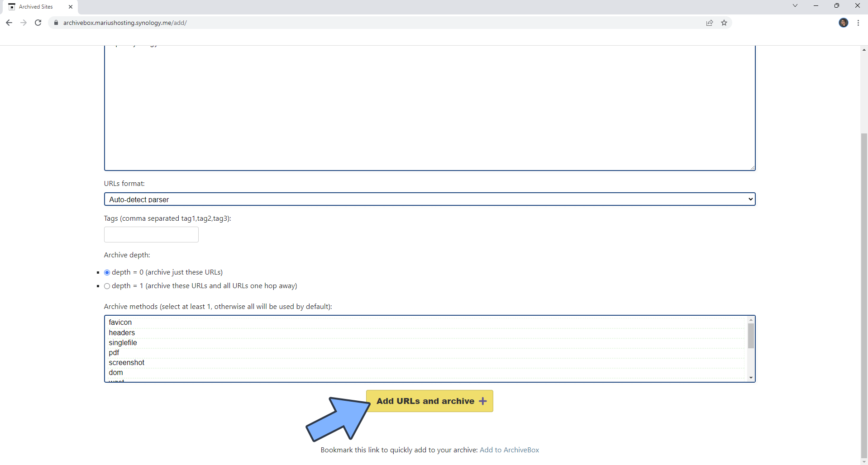This screenshot has height=465, width=868.
Task: Click archive methods list scroll down arrow
Action: coord(751,378)
